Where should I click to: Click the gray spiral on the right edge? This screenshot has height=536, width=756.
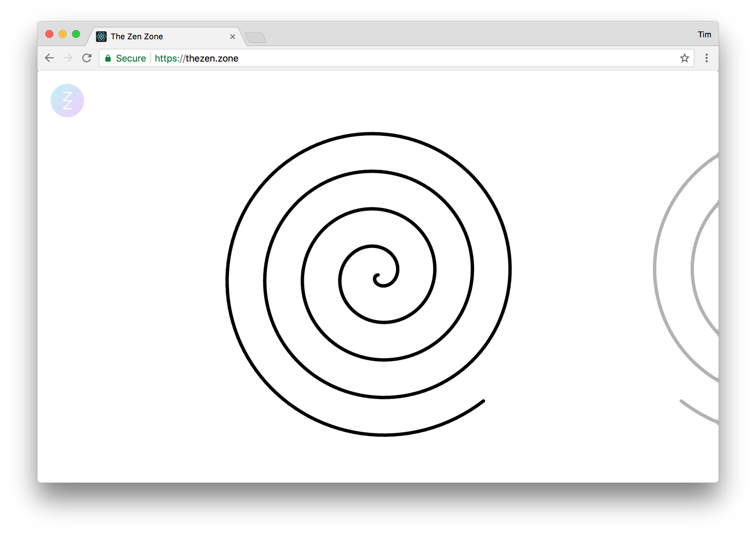pos(686,288)
